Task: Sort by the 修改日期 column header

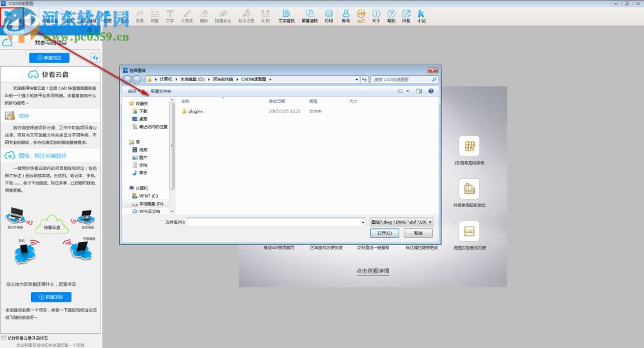Action: coord(277,101)
